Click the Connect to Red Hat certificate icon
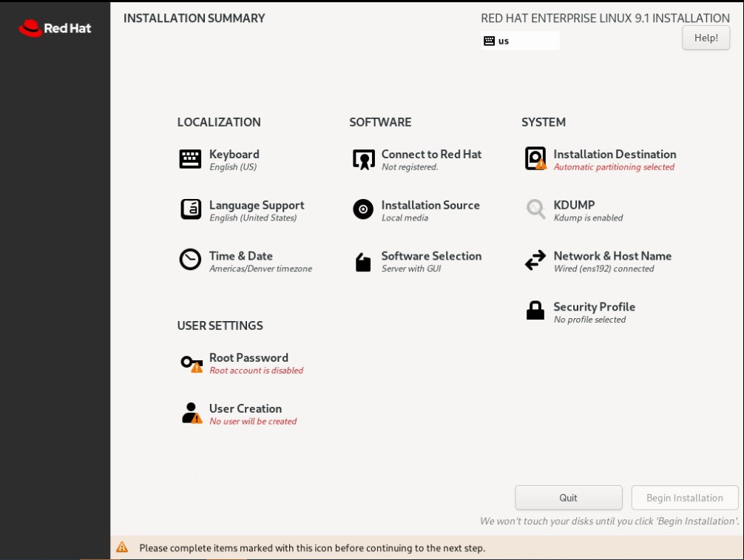Image resolution: width=744 pixels, height=560 pixels. pyautogui.click(x=363, y=159)
